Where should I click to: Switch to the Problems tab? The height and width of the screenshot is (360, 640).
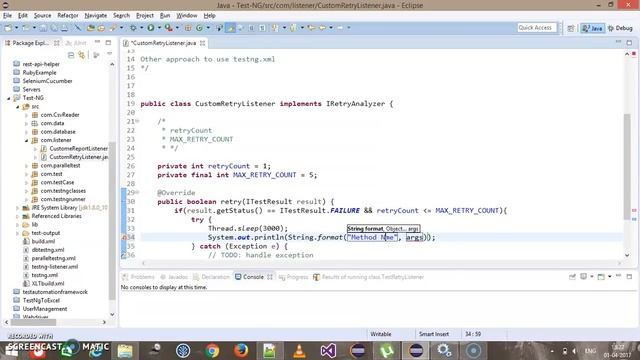138,277
